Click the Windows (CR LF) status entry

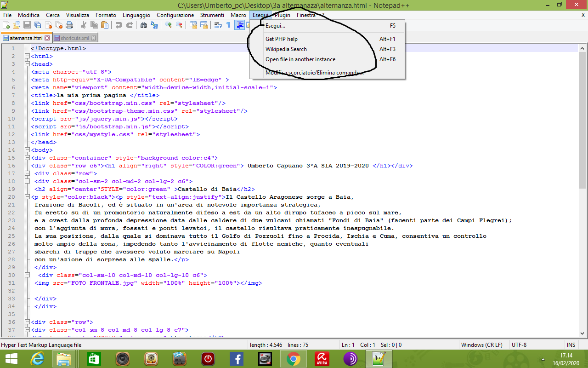(481, 345)
